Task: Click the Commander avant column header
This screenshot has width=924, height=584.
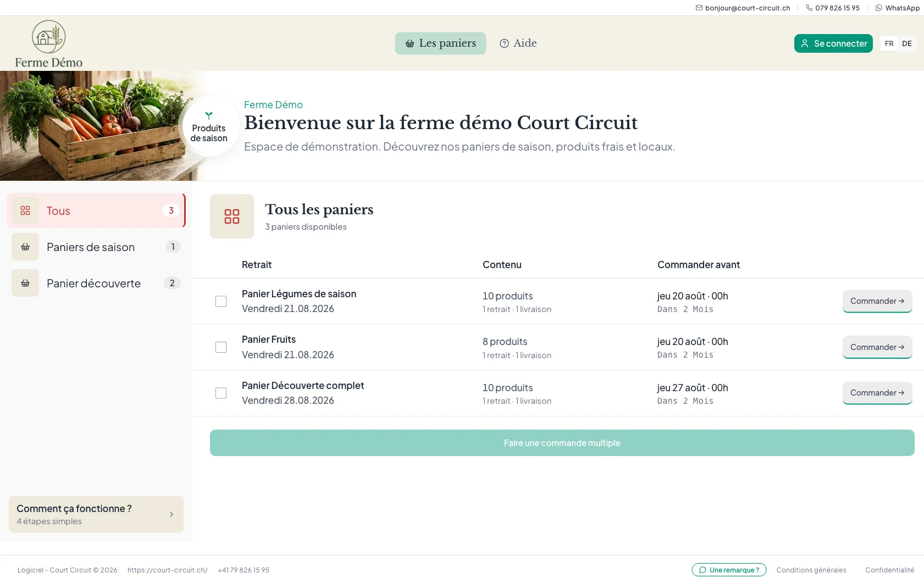Action: (699, 265)
